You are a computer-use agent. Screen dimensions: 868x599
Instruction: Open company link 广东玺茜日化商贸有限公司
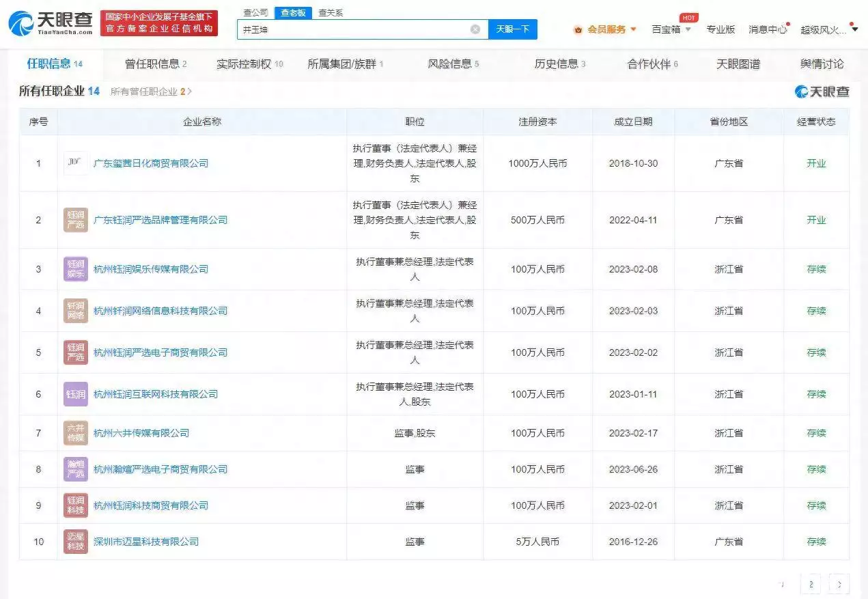[151, 163]
